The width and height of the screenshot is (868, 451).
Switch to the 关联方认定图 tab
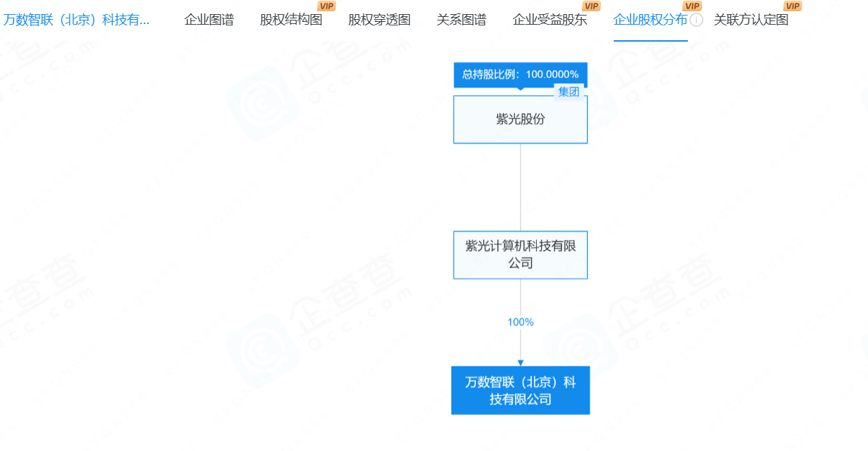tap(751, 20)
